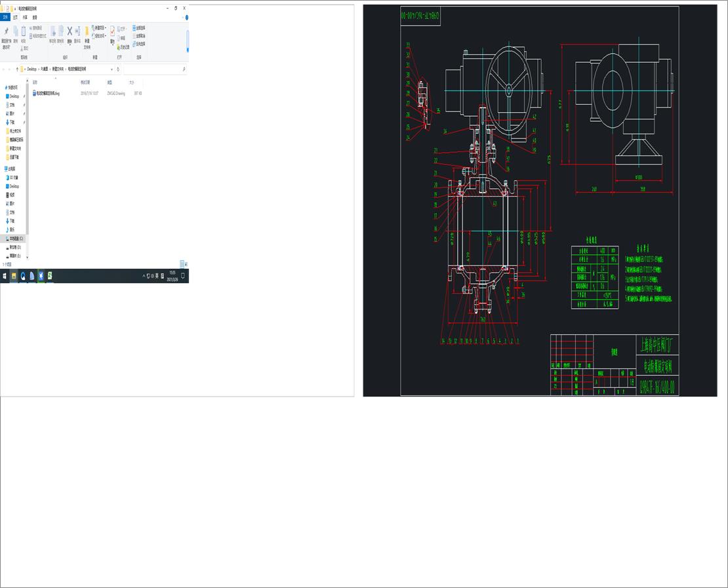The width and height of the screenshot is (728, 588).
Task: Click the search box input field
Action: 155,69
